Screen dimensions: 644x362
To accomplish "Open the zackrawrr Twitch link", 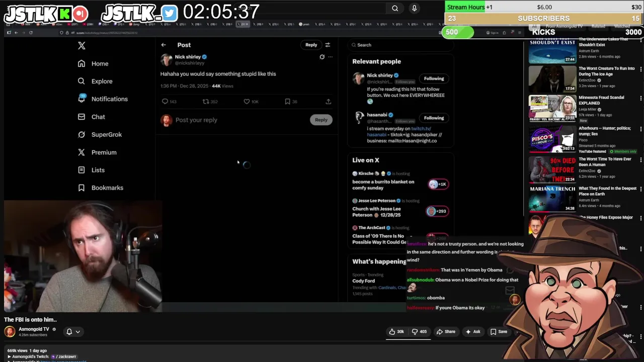I will [x=63, y=356].
